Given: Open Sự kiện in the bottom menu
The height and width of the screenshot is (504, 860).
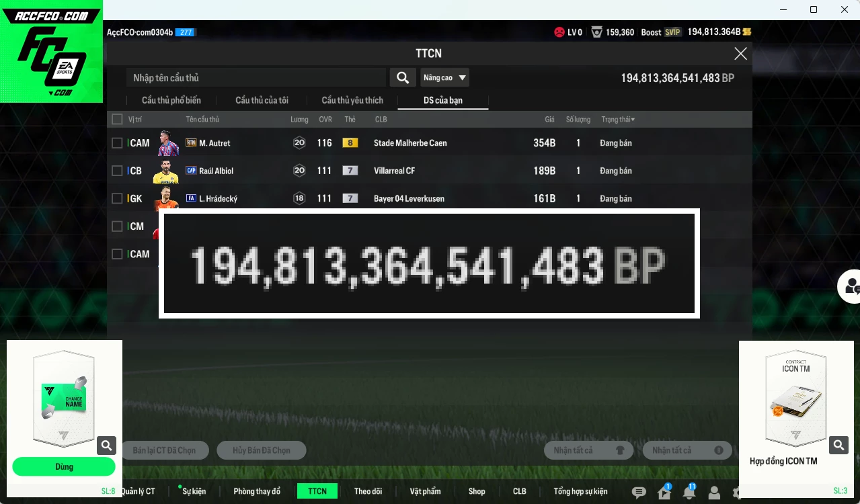Looking at the screenshot, I should point(194,491).
